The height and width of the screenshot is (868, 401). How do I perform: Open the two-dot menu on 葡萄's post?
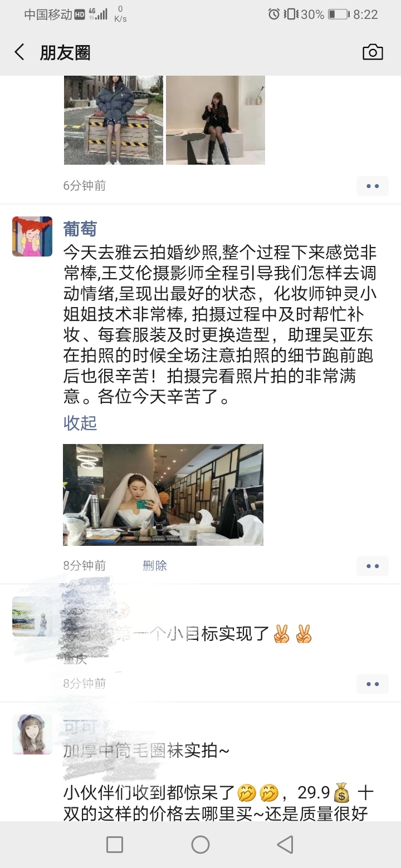point(373,566)
